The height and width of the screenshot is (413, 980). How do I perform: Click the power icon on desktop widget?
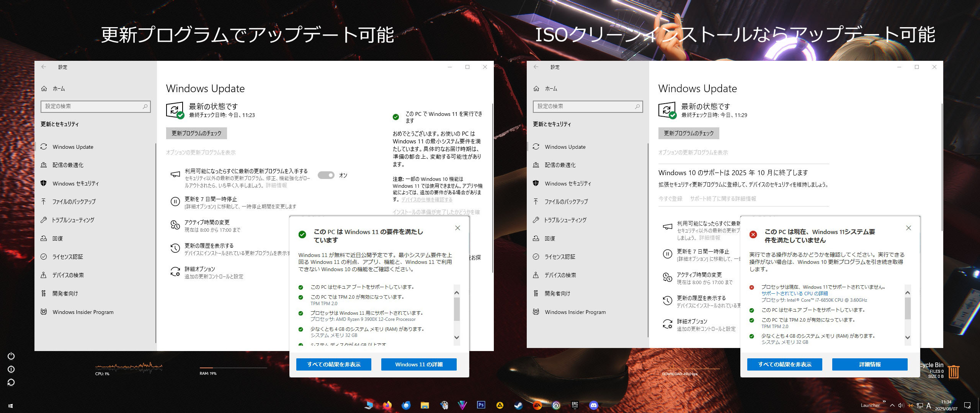tap(11, 356)
